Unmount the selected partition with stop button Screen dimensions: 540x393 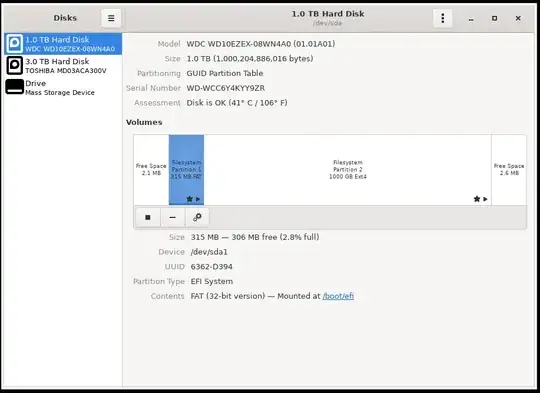148,217
